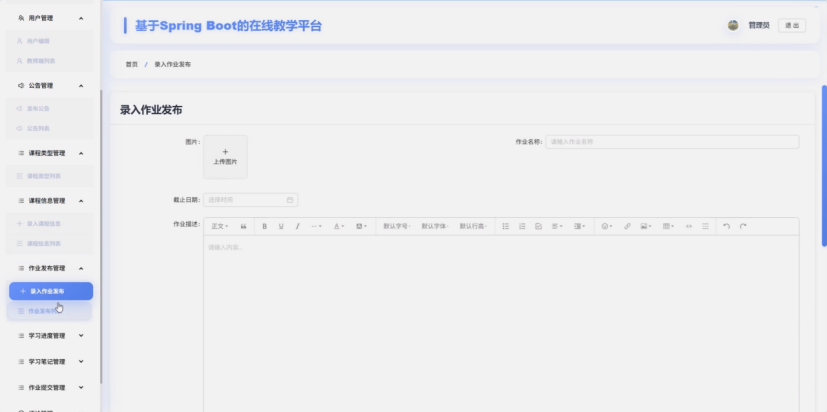The image size is (827, 412).
Task: Click the plus upload image box
Action: (x=225, y=157)
